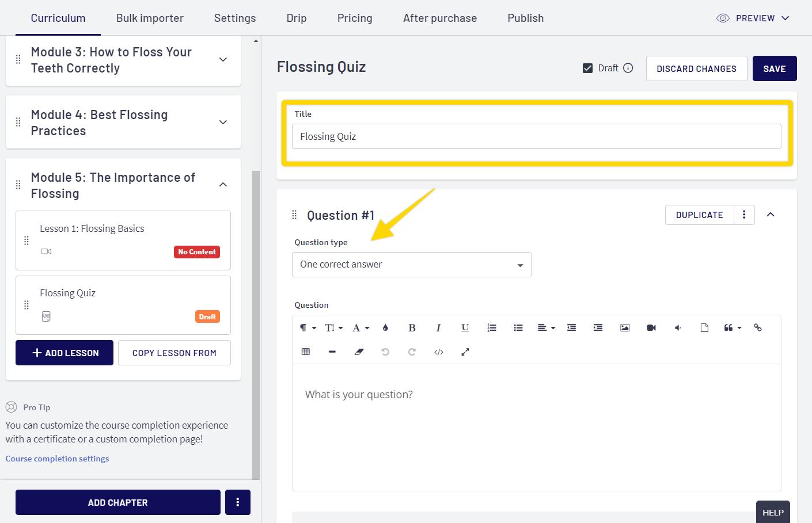
Task: Open the more options next to Add Chapter
Action: (x=238, y=502)
